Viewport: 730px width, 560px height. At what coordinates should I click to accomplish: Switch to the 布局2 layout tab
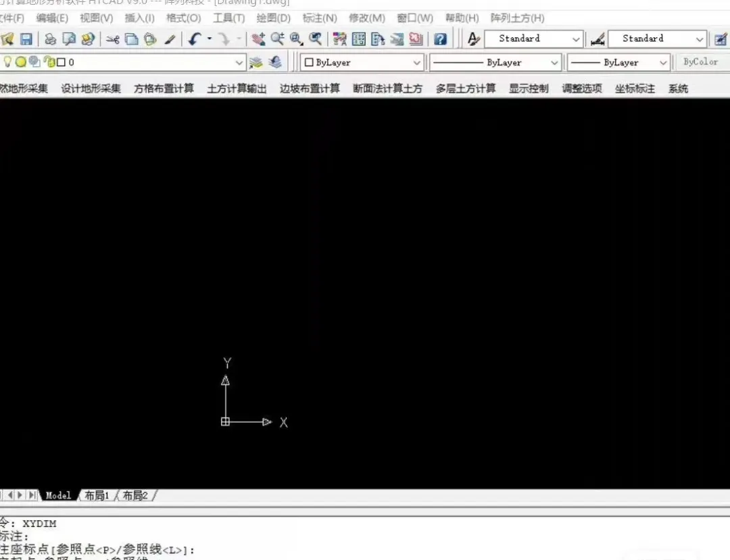tap(135, 495)
